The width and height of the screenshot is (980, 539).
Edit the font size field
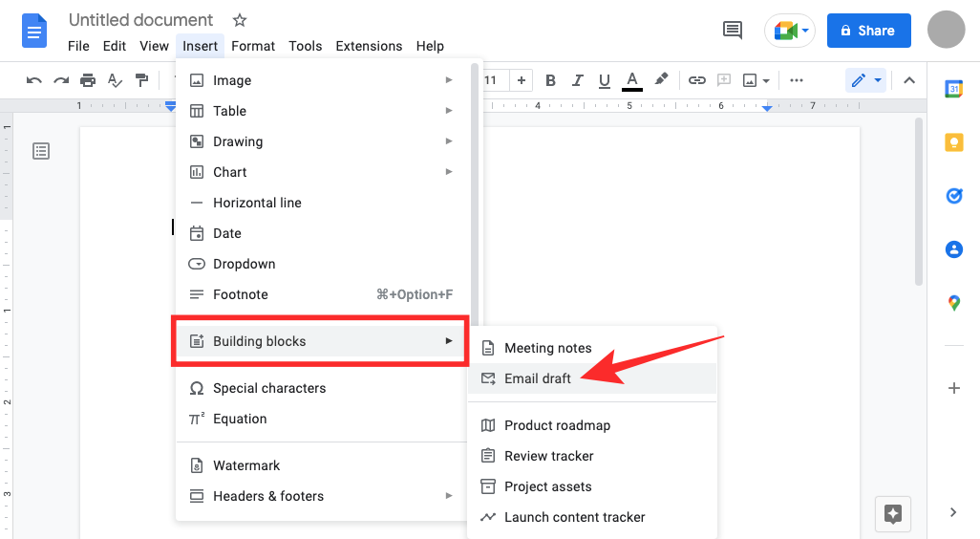coord(494,80)
